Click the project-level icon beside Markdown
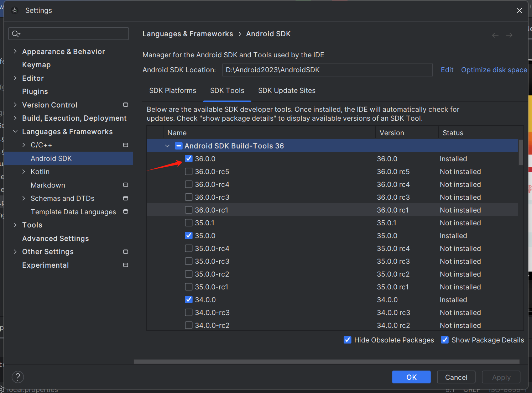The height and width of the screenshot is (393, 532). (x=125, y=185)
